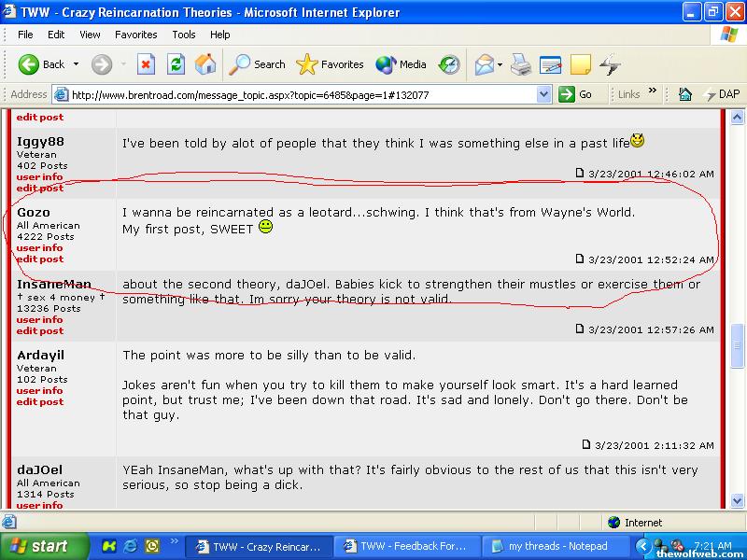Open the Mail toolbar icon
This screenshot has height=560, width=747.
(484, 64)
